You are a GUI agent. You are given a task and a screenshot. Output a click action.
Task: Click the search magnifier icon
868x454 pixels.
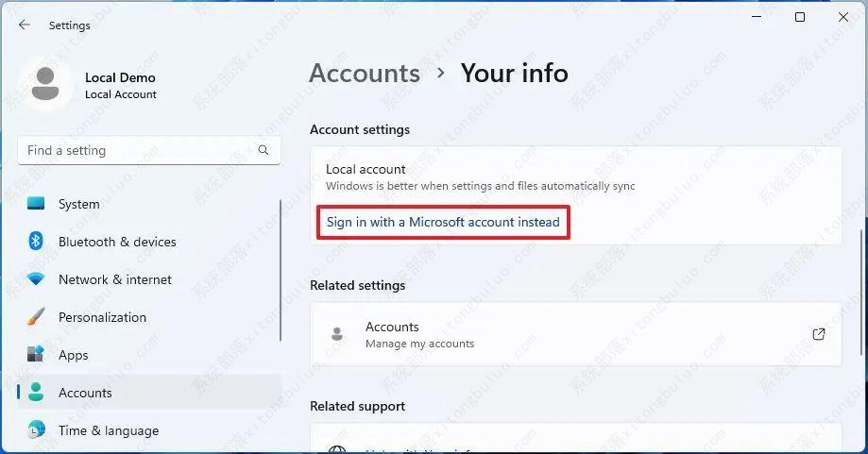(264, 150)
